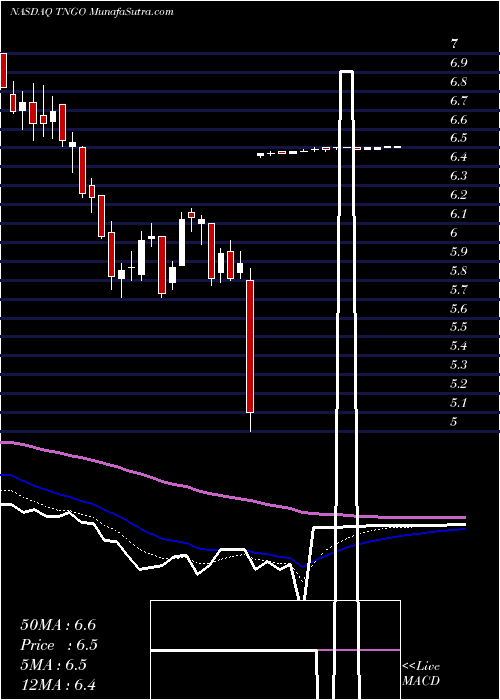Click the 12MA : 6.4 label
500x700 pixels.
[x=58, y=684]
